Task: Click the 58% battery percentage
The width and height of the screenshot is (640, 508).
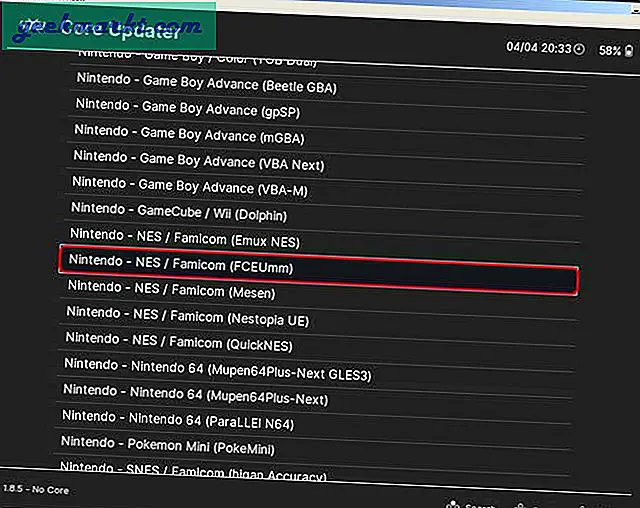Action: (x=610, y=51)
